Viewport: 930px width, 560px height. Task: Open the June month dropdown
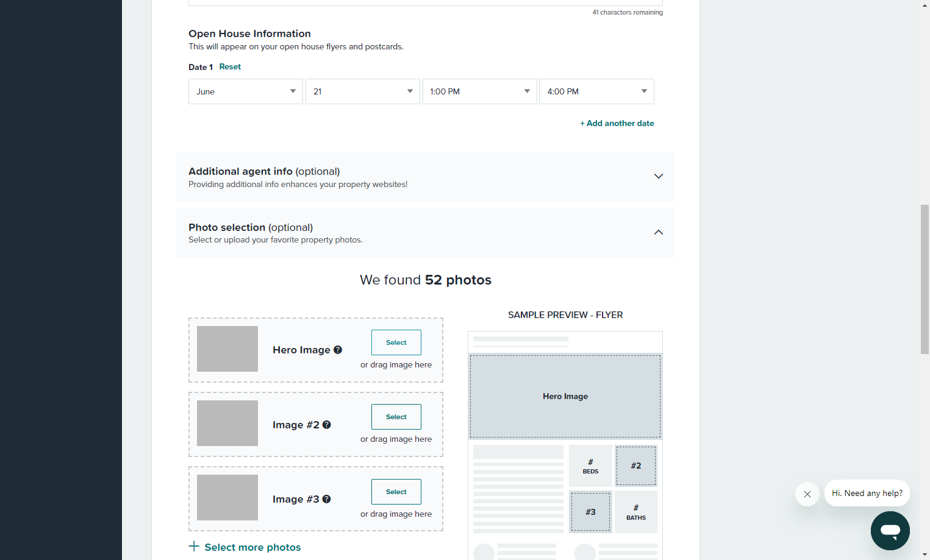tap(246, 91)
